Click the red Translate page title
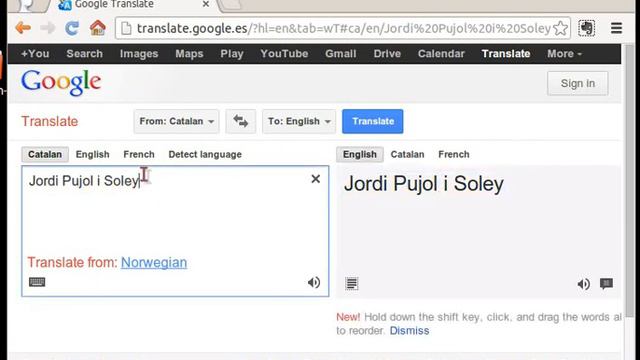This screenshot has width=640, height=360. [49, 121]
